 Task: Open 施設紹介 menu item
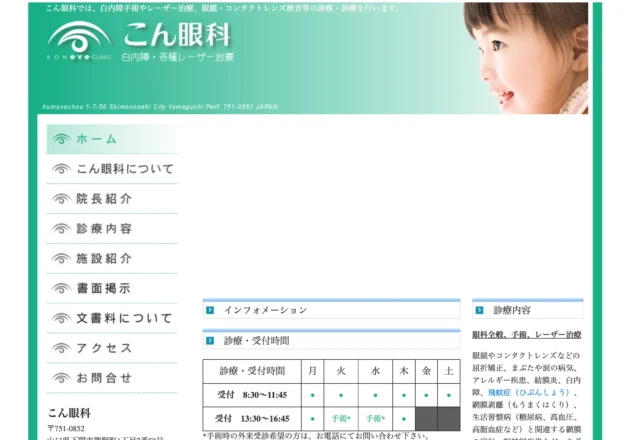pyautogui.click(x=112, y=258)
